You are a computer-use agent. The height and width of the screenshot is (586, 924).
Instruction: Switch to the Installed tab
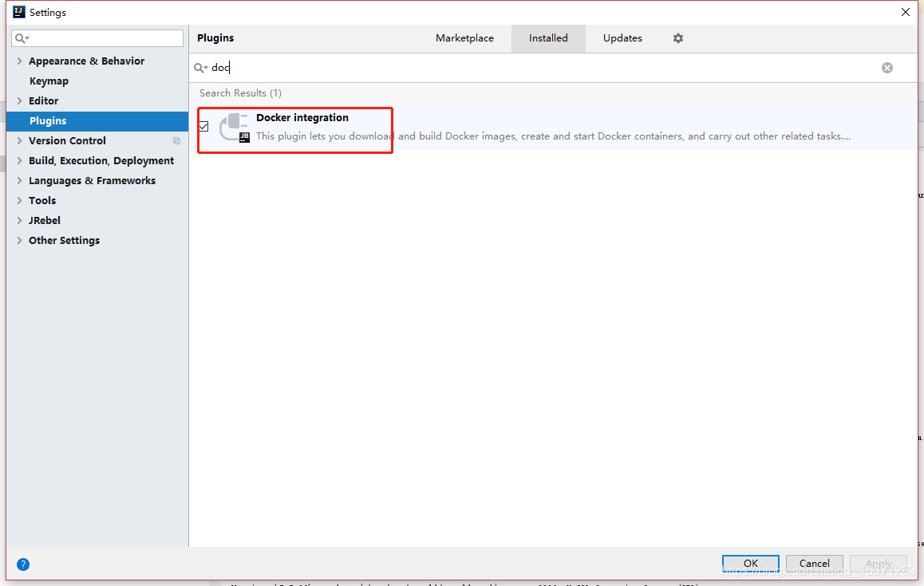click(x=548, y=38)
